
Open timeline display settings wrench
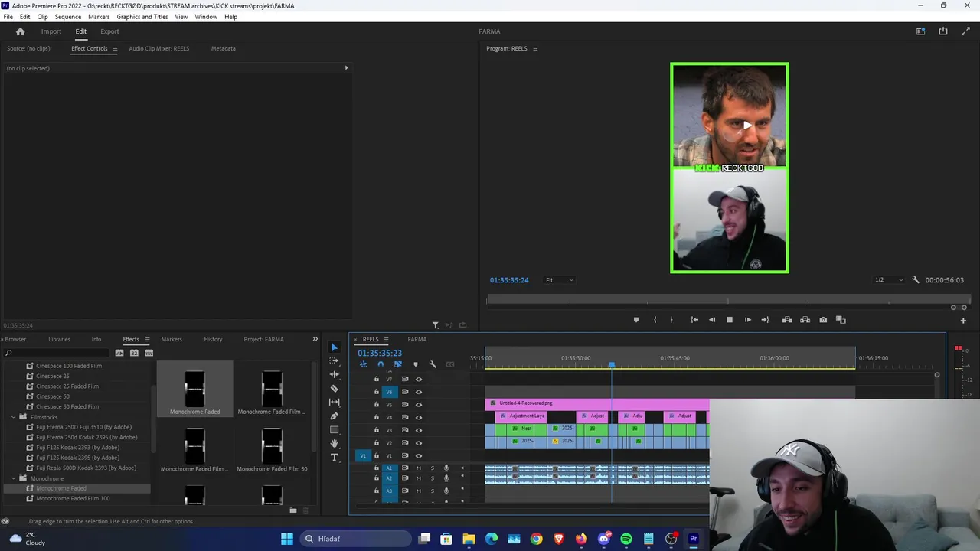433,364
